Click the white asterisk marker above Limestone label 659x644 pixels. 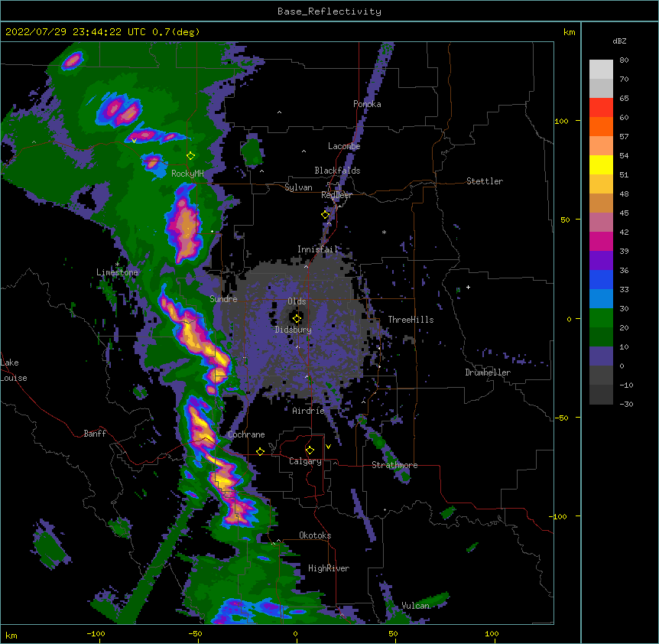118,264
